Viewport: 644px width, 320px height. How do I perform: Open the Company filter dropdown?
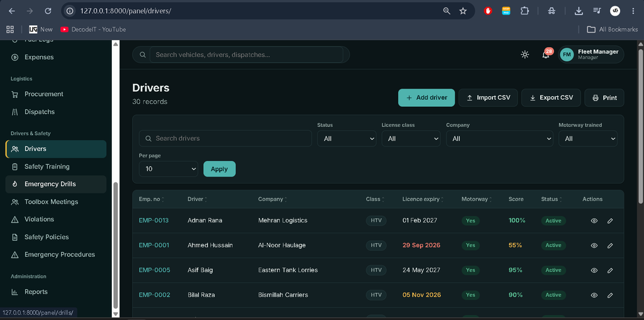coord(500,138)
